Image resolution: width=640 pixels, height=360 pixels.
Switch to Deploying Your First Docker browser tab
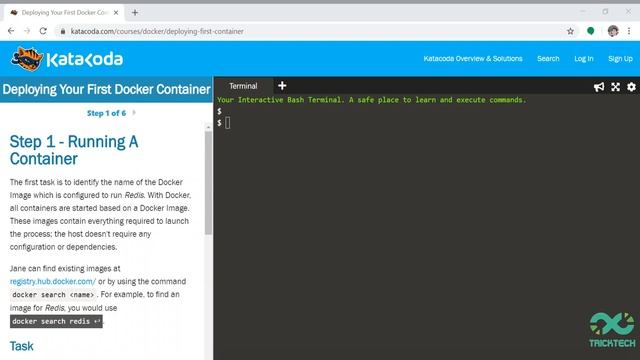64,13
